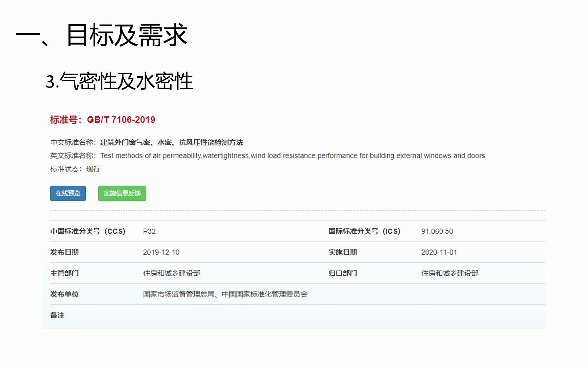Click the slide heading 一、目标及需求

pos(101,35)
